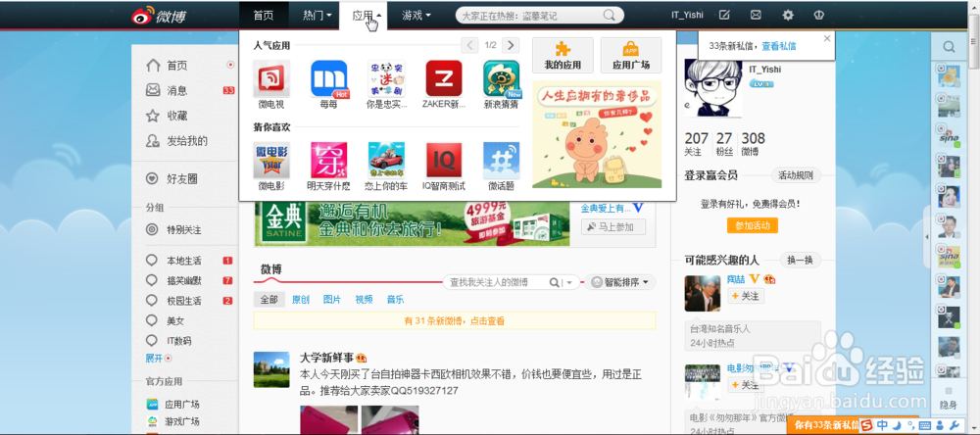Viewport: 980px width, 435px height.
Task: Expand the search options arrow in the weibo search box
Action: (x=569, y=282)
